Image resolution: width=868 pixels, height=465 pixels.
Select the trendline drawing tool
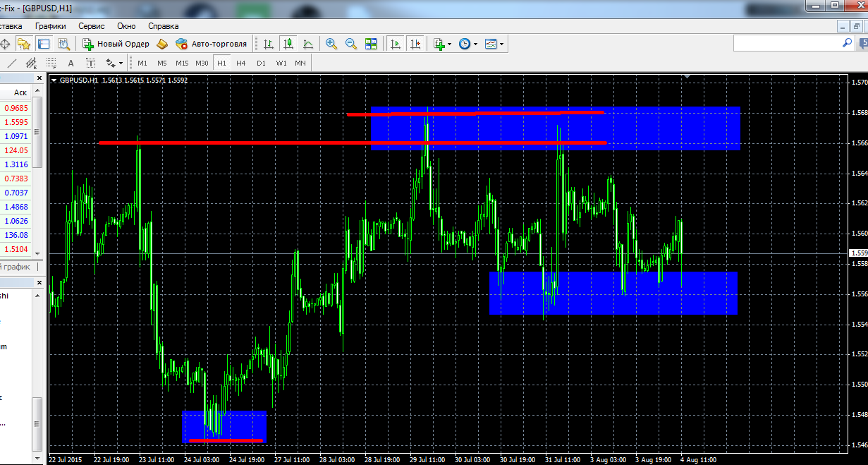click(11, 63)
